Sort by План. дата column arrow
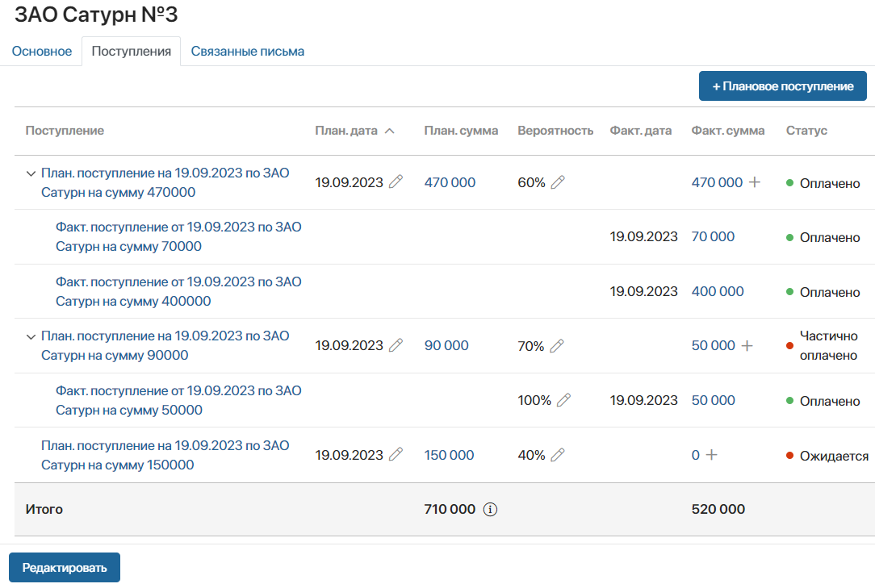This screenshot has height=588, width=875. click(x=390, y=131)
